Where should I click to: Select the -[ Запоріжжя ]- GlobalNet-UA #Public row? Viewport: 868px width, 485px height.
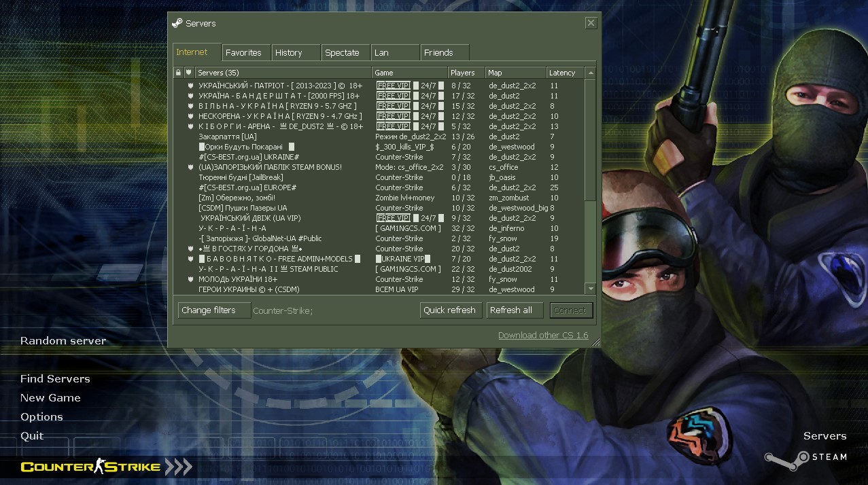pos(380,238)
